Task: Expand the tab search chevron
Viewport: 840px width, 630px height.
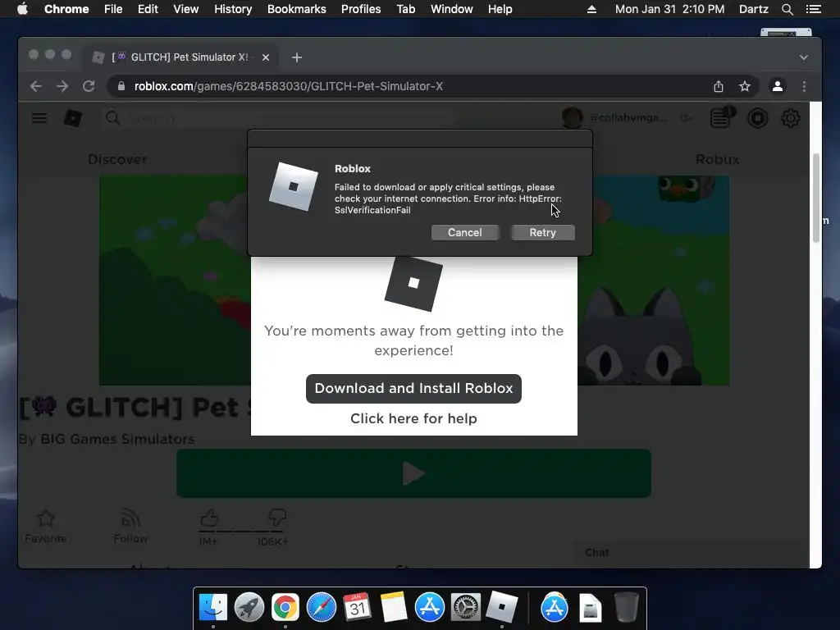Action: 804,57
